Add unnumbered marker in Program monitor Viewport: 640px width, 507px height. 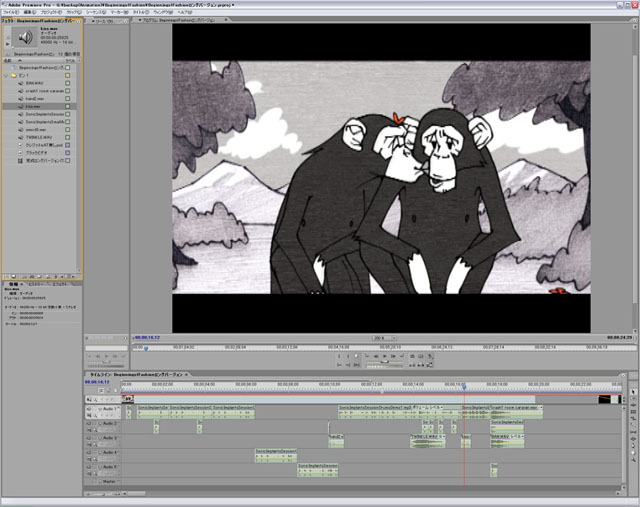coord(356,356)
